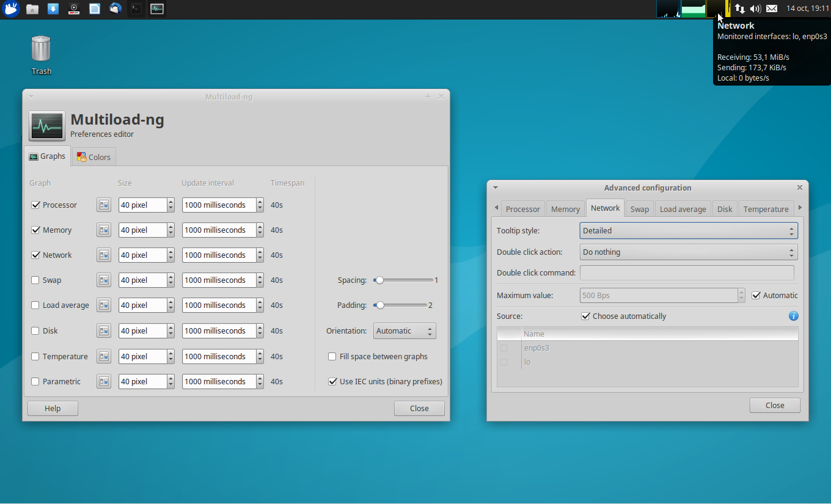Close the Advanced configuration dialog
The image size is (831, 504).
tap(774, 405)
